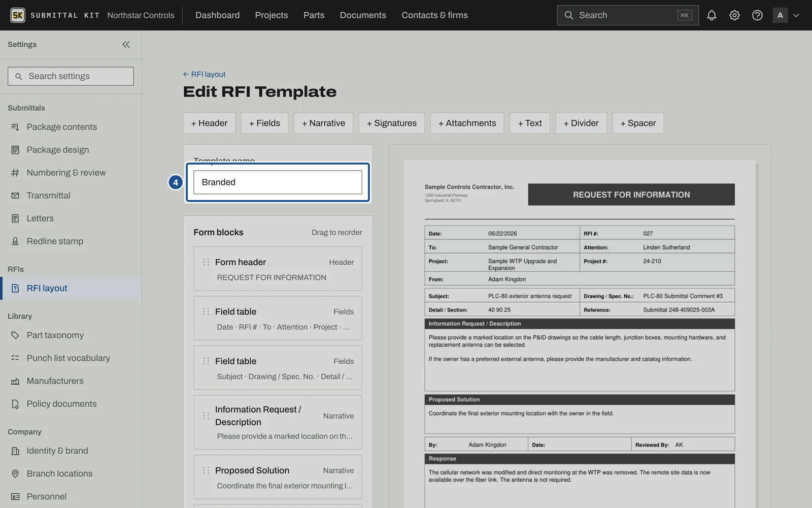Viewport: 812px width, 508px height.
Task: Open the Projects tab
Action: coord(272,15)
